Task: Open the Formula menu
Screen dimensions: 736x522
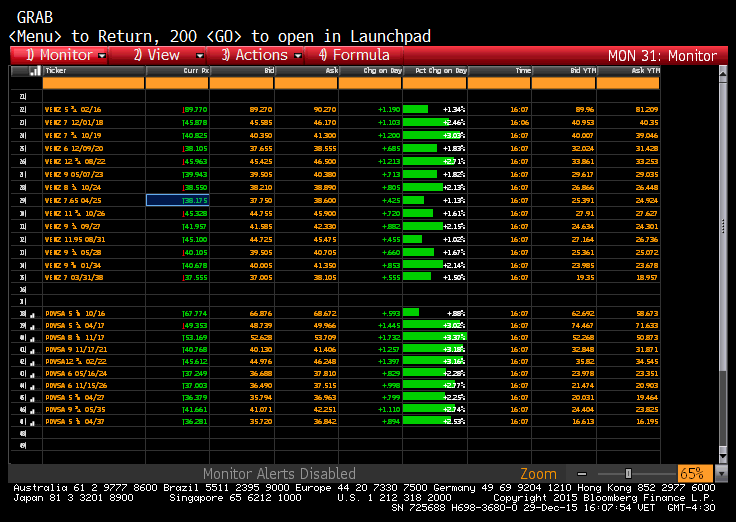Action: (354, 55)
